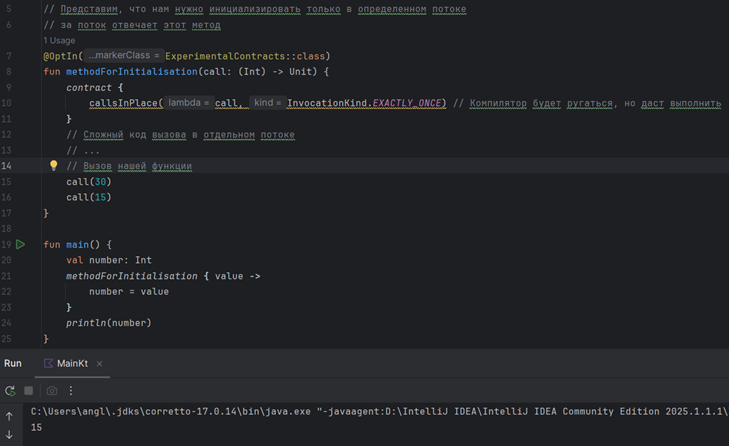Click the 'lambda =' parameter inlay hint
Viewport: 729px width, 446px height.
190,103
